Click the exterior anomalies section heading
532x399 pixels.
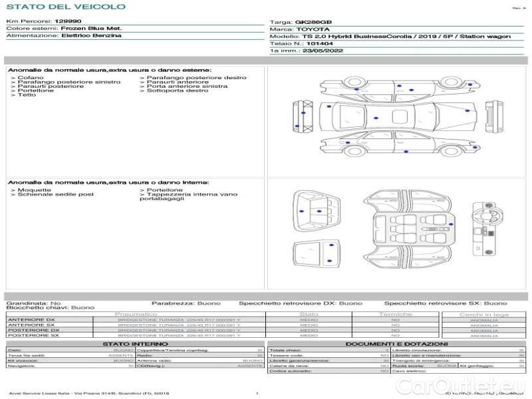coord(110,70)
